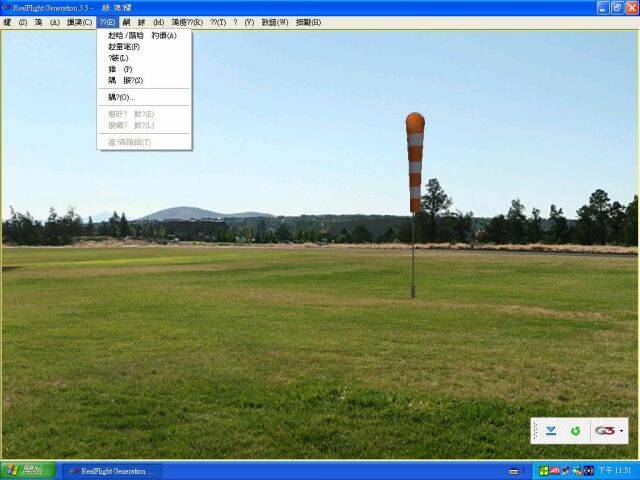Click the G3 logo in floating toolbar
This screenshot has width=640, height=480.
tap(605, 431)
